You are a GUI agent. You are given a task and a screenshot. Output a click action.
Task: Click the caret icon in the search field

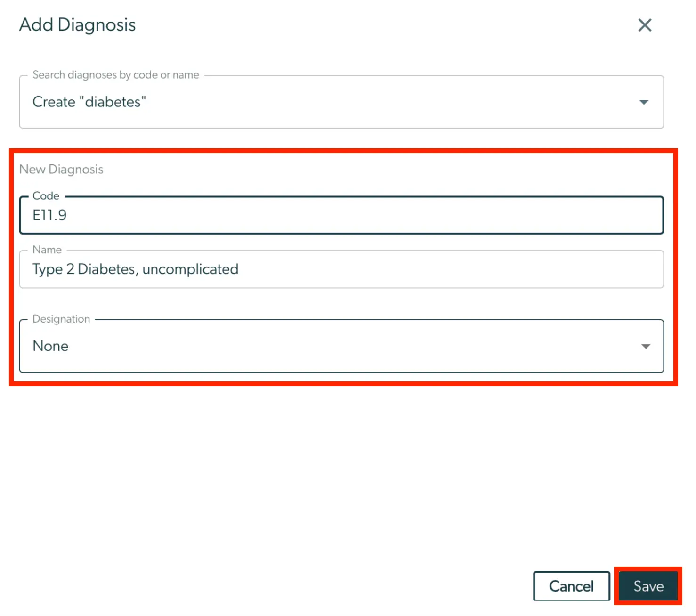(645, 102)
